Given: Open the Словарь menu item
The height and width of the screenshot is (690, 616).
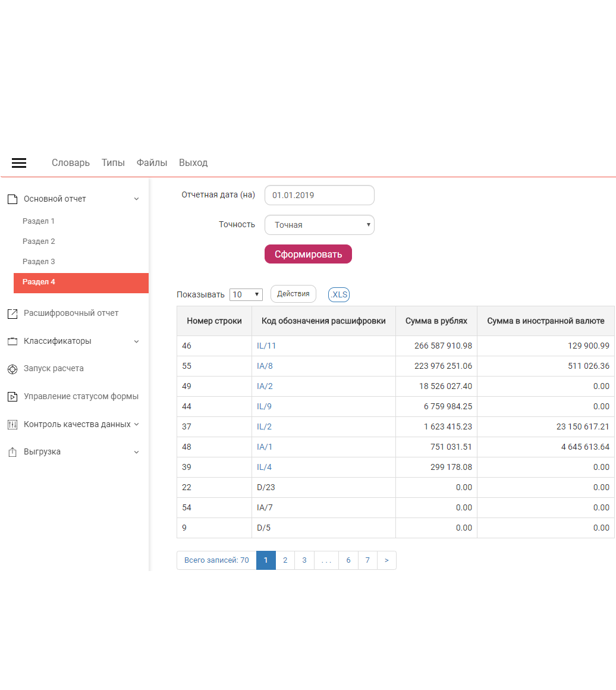Looking at the screenshot, I should 70,163.
